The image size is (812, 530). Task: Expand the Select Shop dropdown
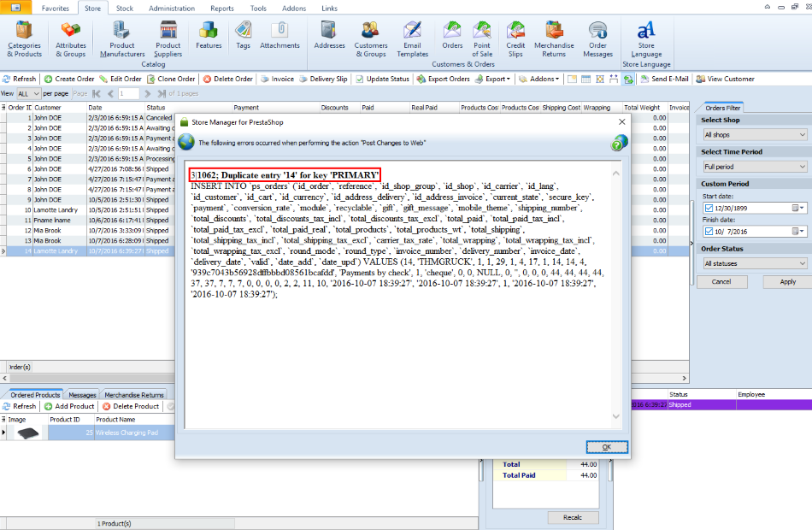[754, 135]
